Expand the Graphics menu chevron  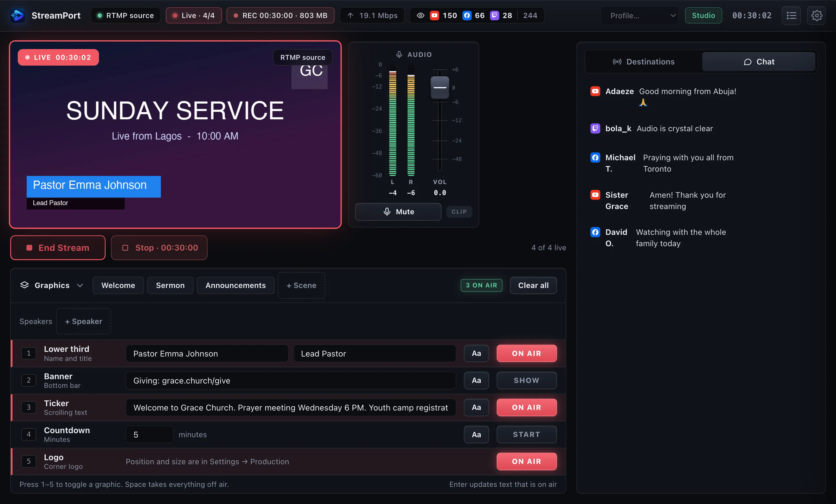click(x=80, y=285)
